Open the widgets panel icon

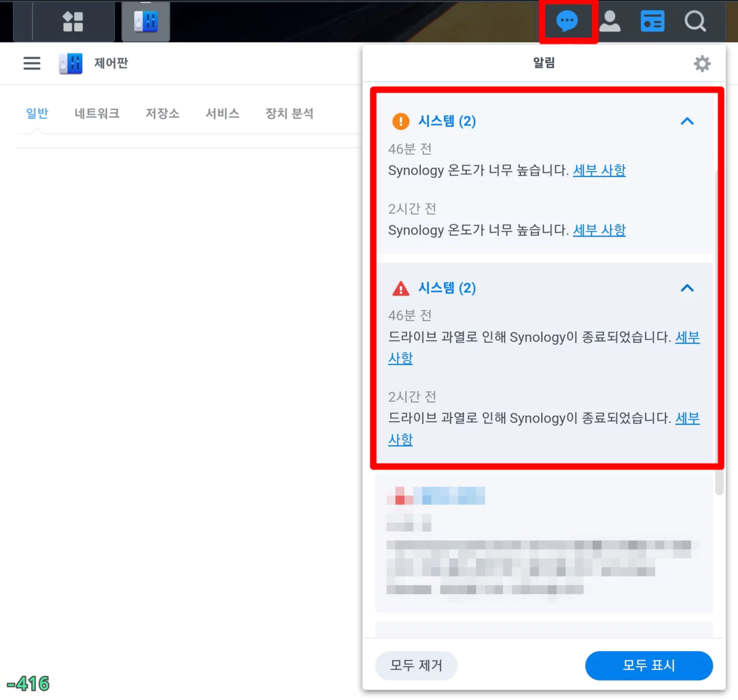[x=652, y=21]
